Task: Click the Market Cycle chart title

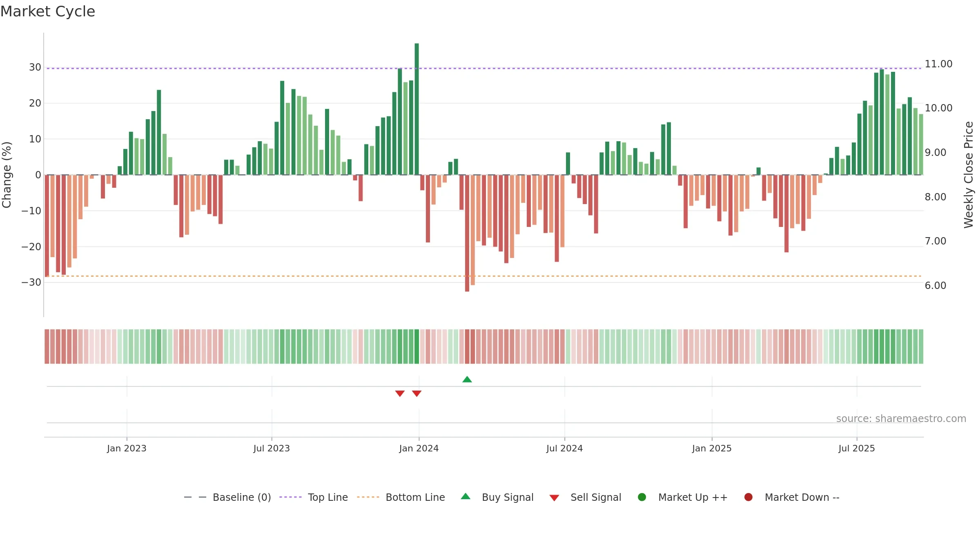Action: (48, 11)
